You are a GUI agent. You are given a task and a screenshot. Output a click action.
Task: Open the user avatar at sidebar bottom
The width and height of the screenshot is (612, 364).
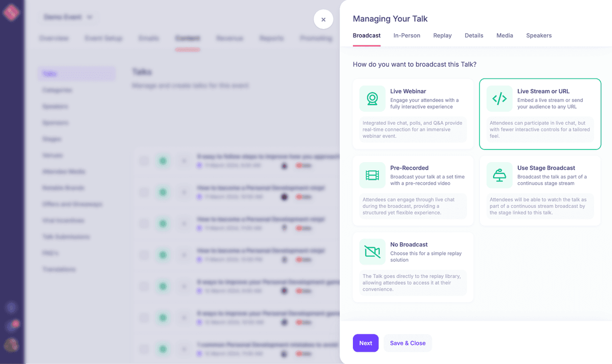pos(11,344)
